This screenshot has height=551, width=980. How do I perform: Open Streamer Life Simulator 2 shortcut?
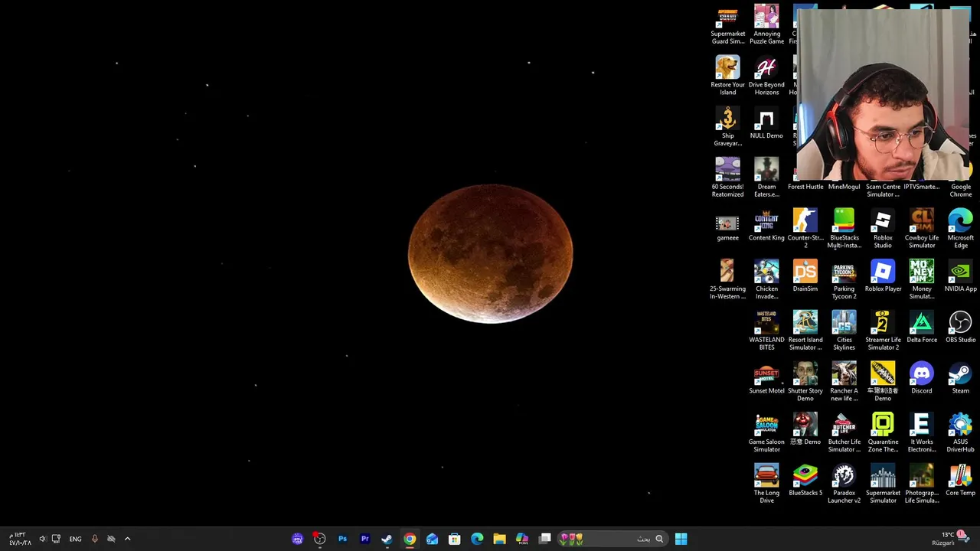(x=883, y=331)
